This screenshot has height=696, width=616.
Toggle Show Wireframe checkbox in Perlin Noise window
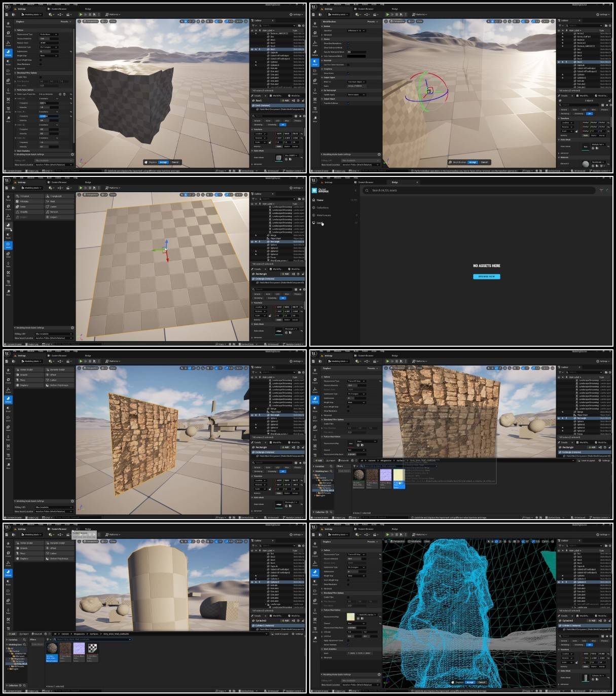click(x=41, y=64)
